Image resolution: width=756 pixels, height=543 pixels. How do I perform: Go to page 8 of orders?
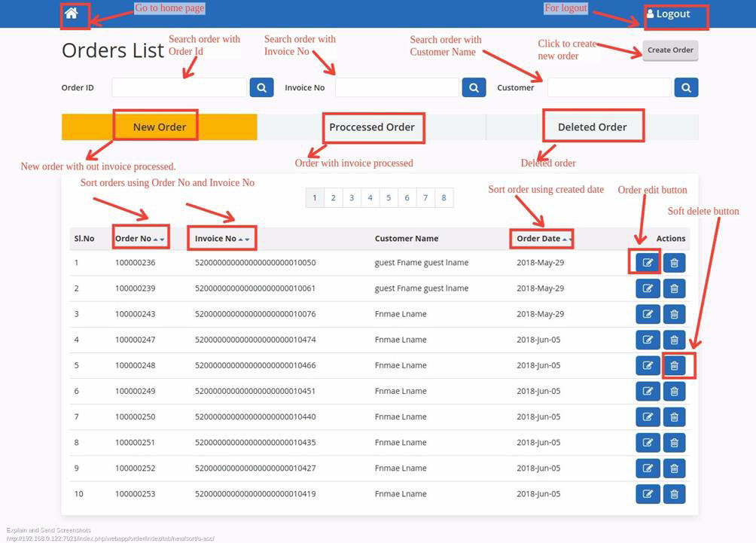tap(444, 198)
